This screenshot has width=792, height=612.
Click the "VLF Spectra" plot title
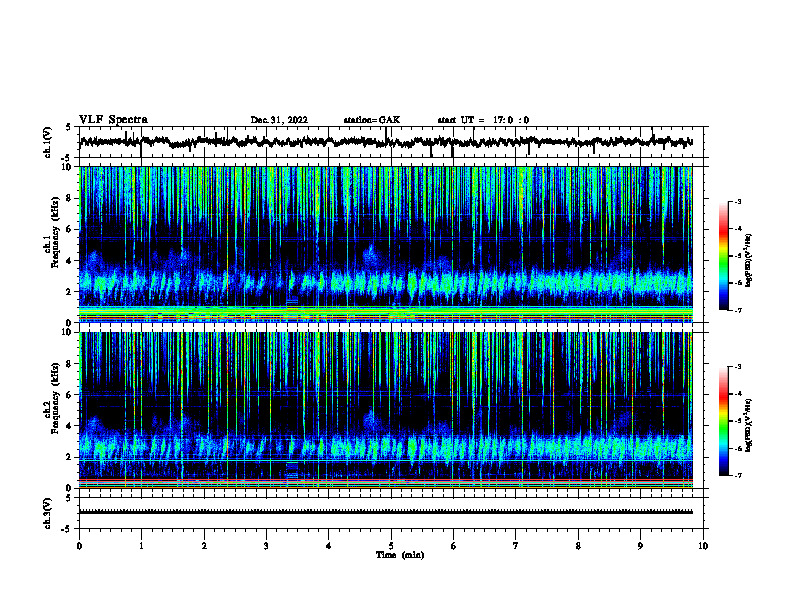(x=113, y=120)
